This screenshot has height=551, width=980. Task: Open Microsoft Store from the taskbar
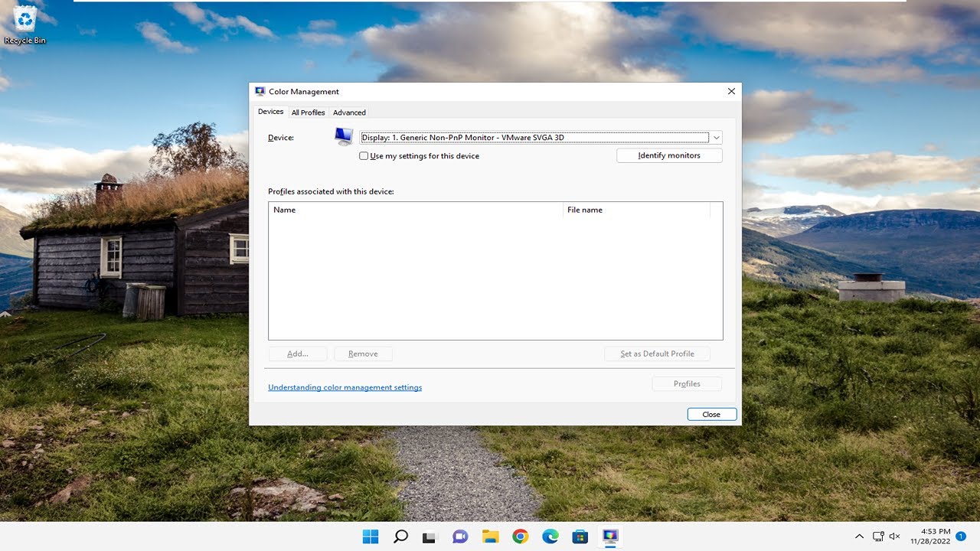[x=580, y=536]
